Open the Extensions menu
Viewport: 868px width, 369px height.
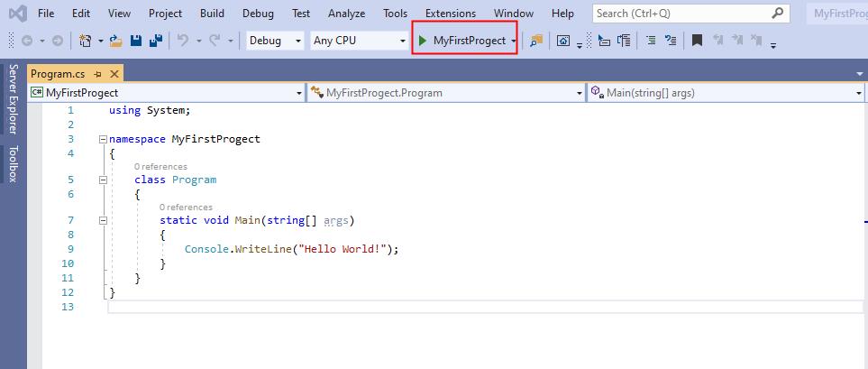[x=450, y=14]
